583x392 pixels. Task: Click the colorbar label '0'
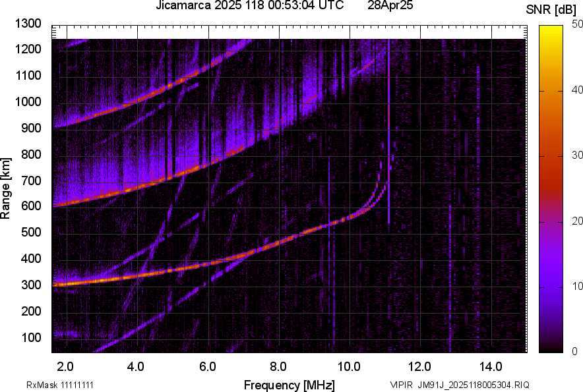pyautogui.click(x=575, y=352)
